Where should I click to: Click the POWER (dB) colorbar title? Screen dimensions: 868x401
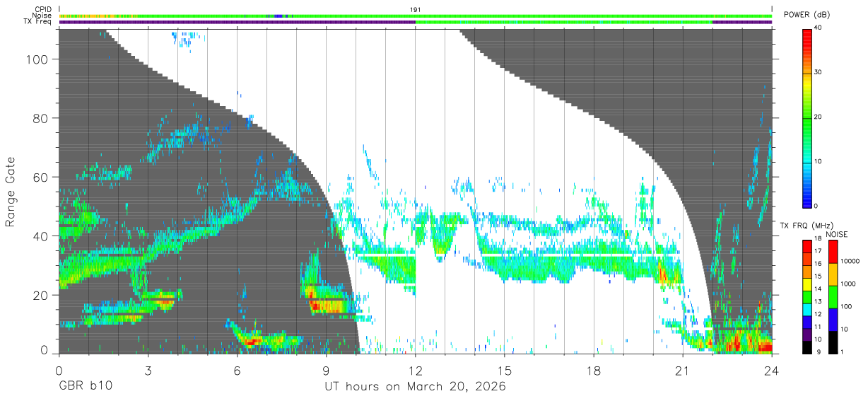click(x=807, y=16)
